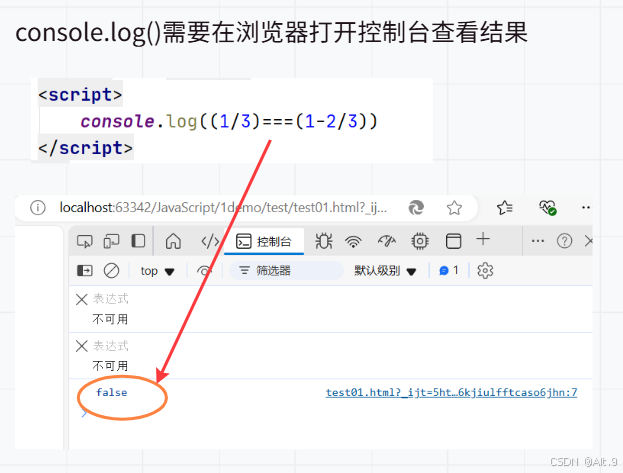Open console settings gear icon
623x473 pixels.
[x=485, y=271]
